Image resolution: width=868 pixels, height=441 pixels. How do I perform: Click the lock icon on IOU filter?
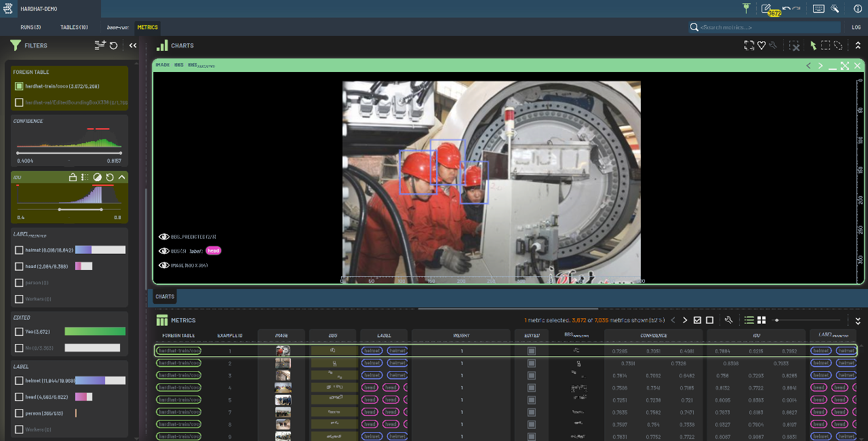pyautogui.click(x=72, y=177)
